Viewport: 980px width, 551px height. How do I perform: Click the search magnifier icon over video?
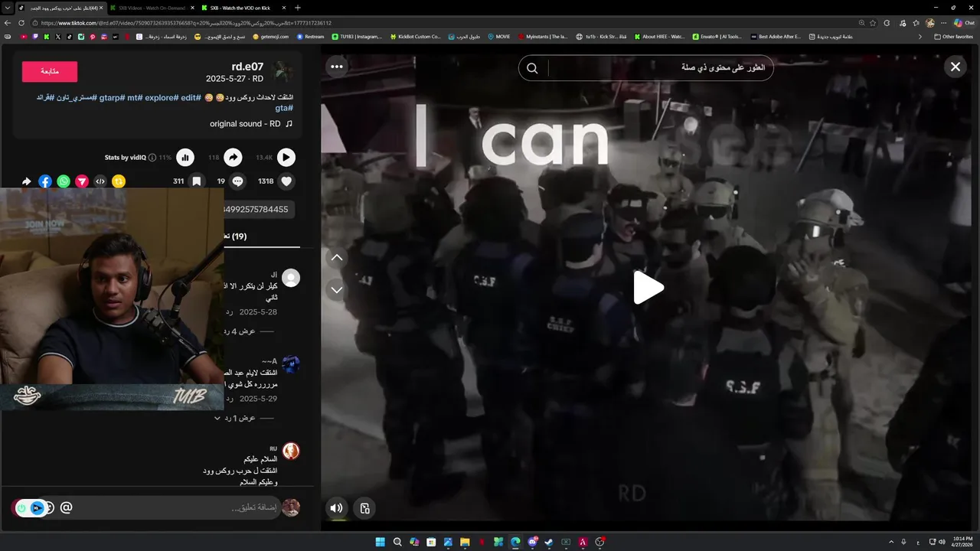point(532,68)
